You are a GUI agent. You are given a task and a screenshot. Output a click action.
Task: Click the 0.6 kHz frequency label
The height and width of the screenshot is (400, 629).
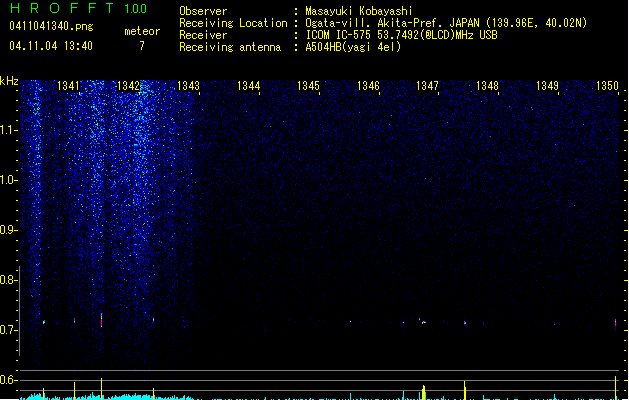click(x=8, y=380)
